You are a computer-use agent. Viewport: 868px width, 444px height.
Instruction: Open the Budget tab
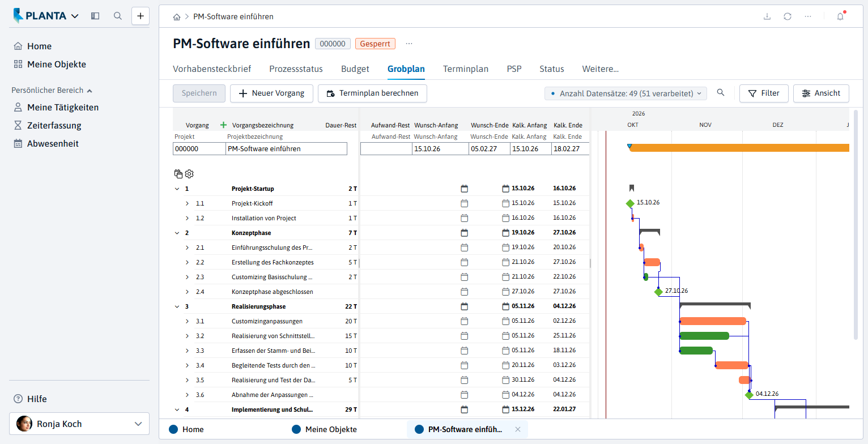(355, 69)
